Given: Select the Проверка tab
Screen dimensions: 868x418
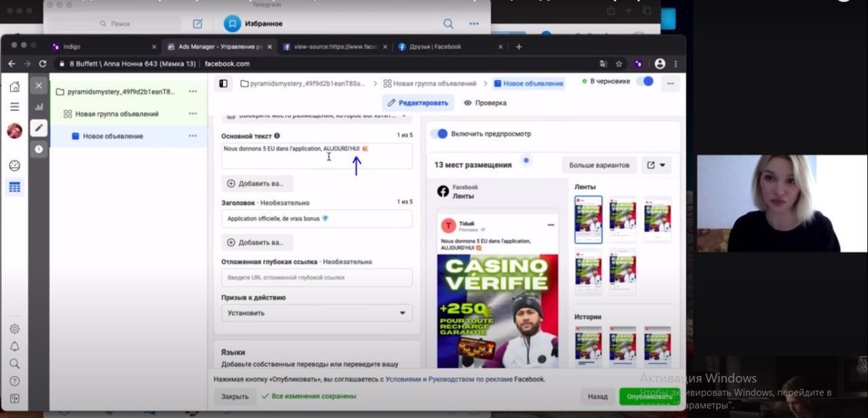Looking at the screenshot, I should pos(485,103).
